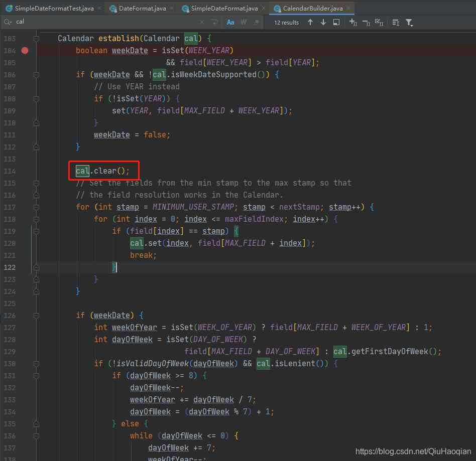This screenshot has width=476, height=461.
Task: Collapse else fold marker at line 135
Action: tap(36, 424)
